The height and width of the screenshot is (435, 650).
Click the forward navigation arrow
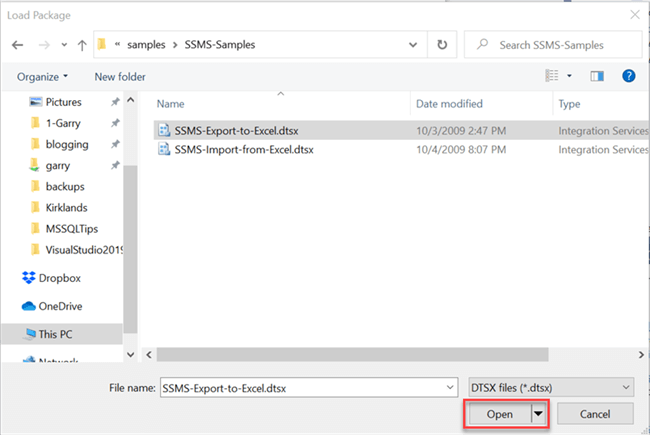click(44, 45)
